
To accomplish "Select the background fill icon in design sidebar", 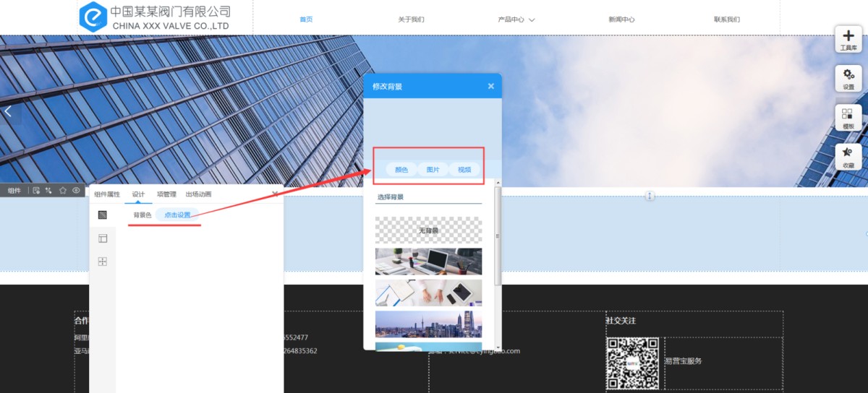I will point(103,215).
